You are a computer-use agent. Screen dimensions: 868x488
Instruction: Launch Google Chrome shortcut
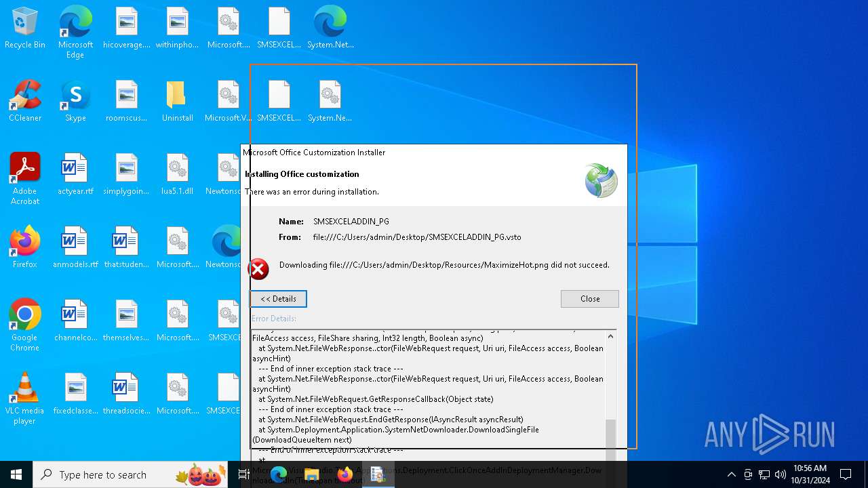coord(25,325)
